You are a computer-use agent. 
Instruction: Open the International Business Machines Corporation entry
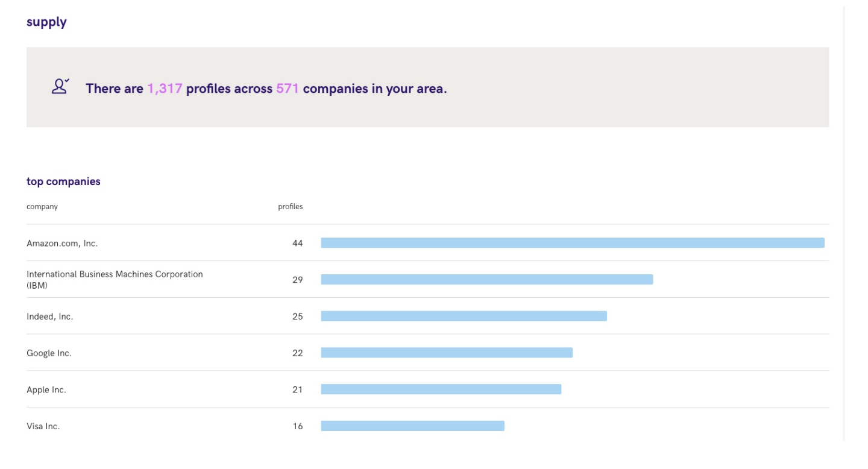tap(115, 280)
